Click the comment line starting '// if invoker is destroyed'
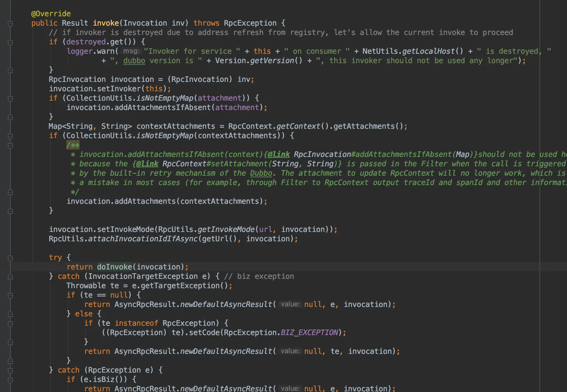This screenshot has width=567, height=392. pyautogui.click(x=281, y=33)
